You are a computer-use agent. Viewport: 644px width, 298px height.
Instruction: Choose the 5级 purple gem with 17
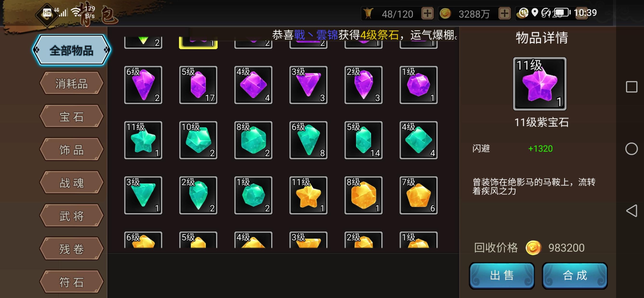pos(198,85)
